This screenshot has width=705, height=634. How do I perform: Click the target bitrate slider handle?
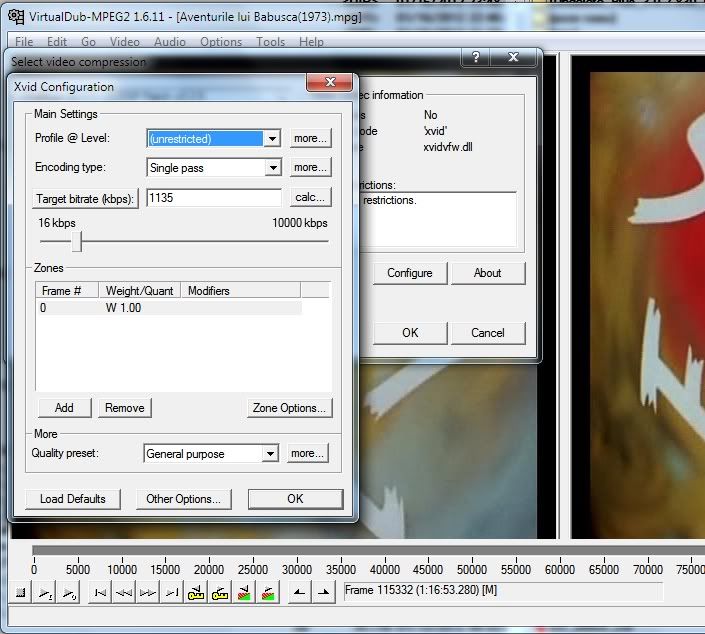[75, 241]
